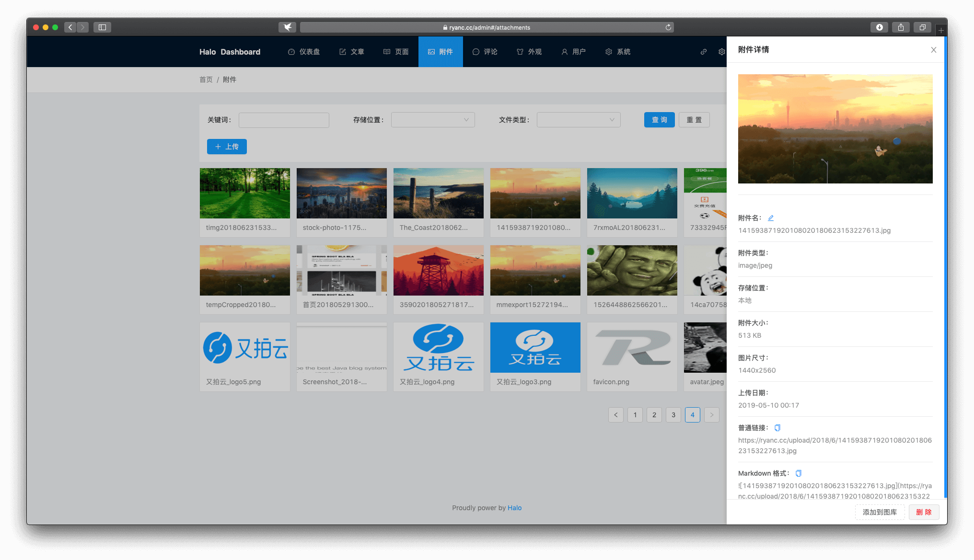The image size is (974, 560).
Task: Expand the 文件类型 dropdown
Action: tap(579, 120)
